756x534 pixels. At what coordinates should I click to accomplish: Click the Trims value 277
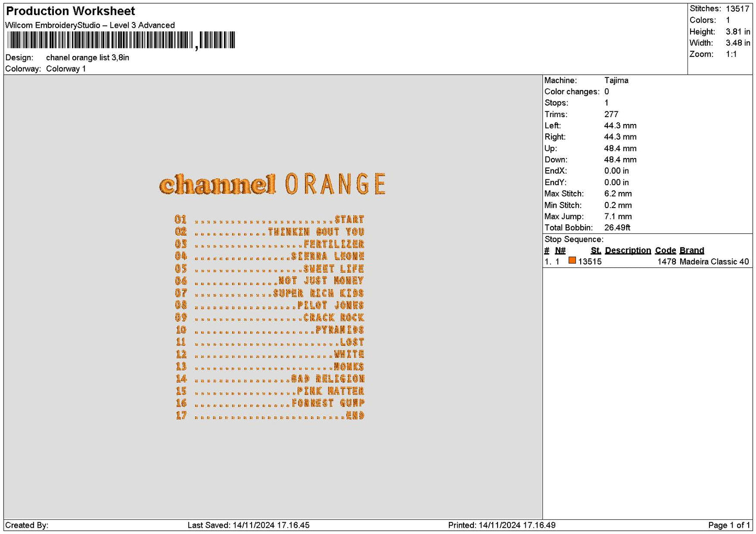click(x=611, y=115)
